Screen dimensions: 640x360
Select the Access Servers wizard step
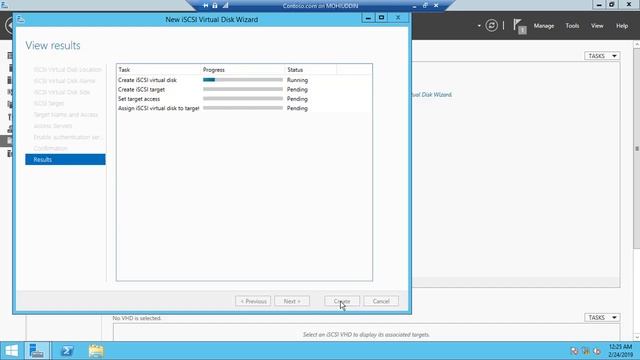click(53, 126)
